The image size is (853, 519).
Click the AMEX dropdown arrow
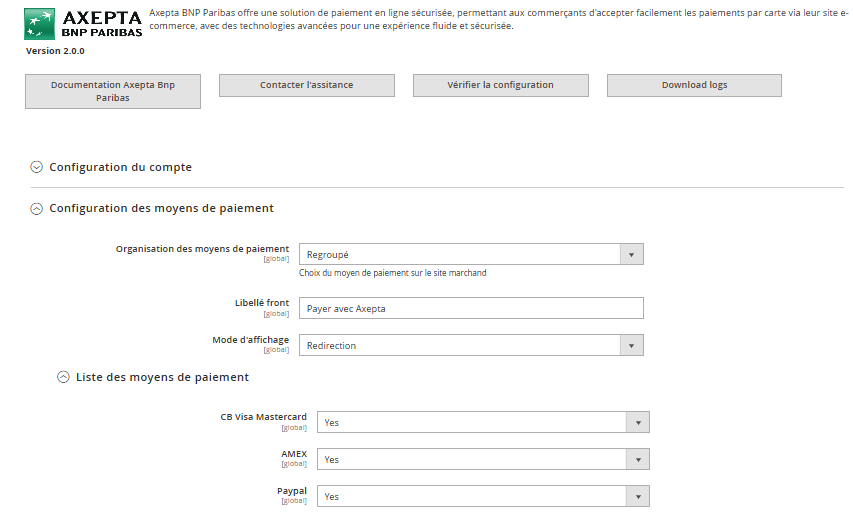pyautogui.click(x=637, y=460)
